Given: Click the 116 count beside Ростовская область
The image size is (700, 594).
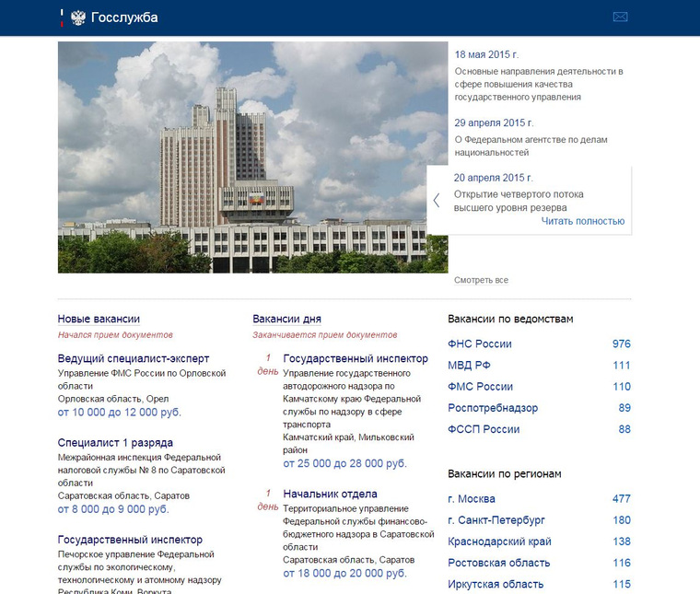Looking at the screenshot, I should pyautogui.click(x=622, y=563).
